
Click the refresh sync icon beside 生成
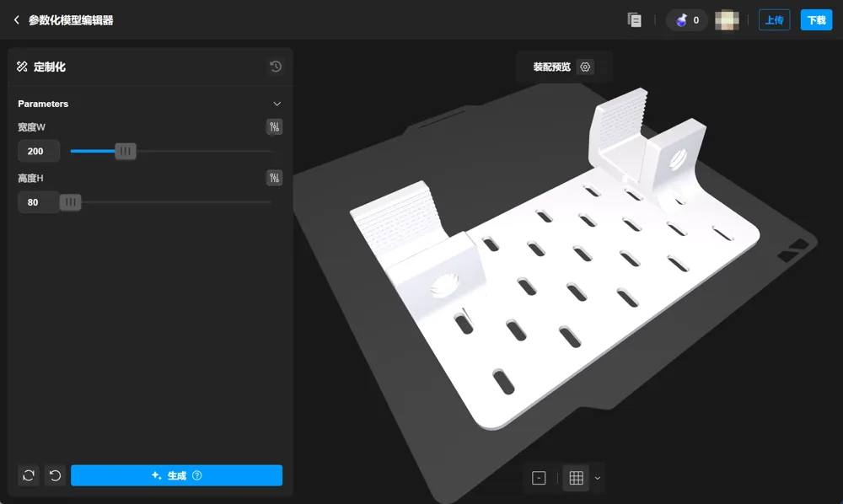pyautogui.click(x=29, y=475)
